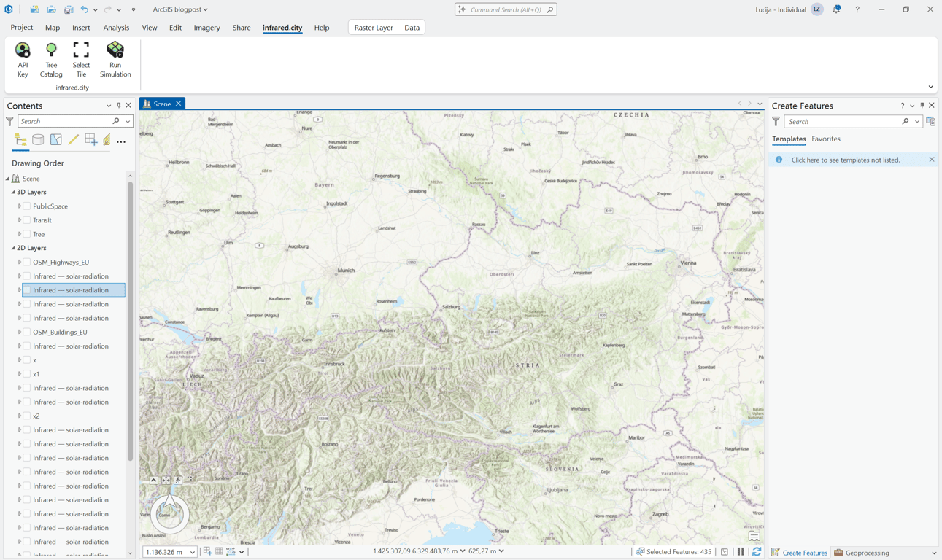Image resolution: width=942 pixels, height=560 pixels.
Task: Click the navigator compass on the scene
Action: coord(170,513)
